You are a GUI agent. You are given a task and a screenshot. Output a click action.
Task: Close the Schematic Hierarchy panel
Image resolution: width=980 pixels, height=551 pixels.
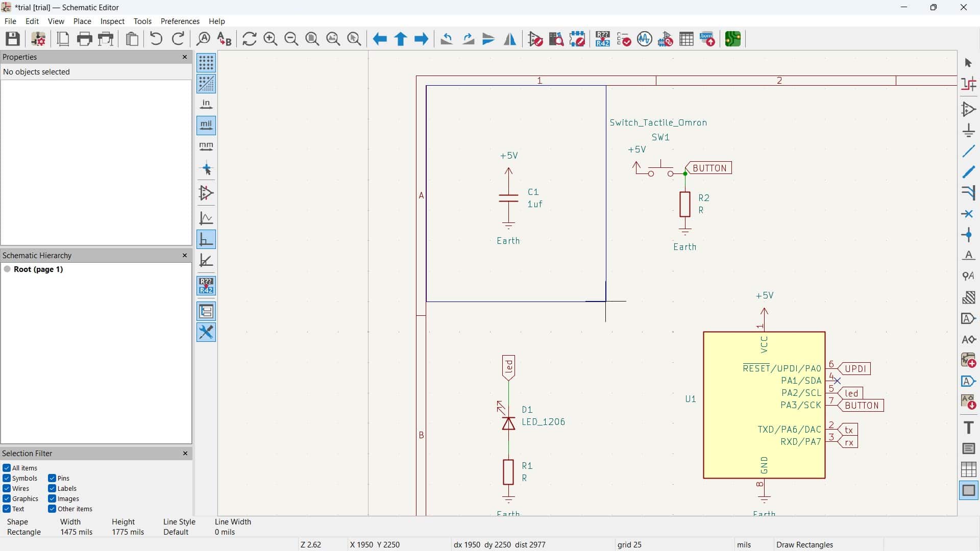pyautogui.click(x=185, y=255)
